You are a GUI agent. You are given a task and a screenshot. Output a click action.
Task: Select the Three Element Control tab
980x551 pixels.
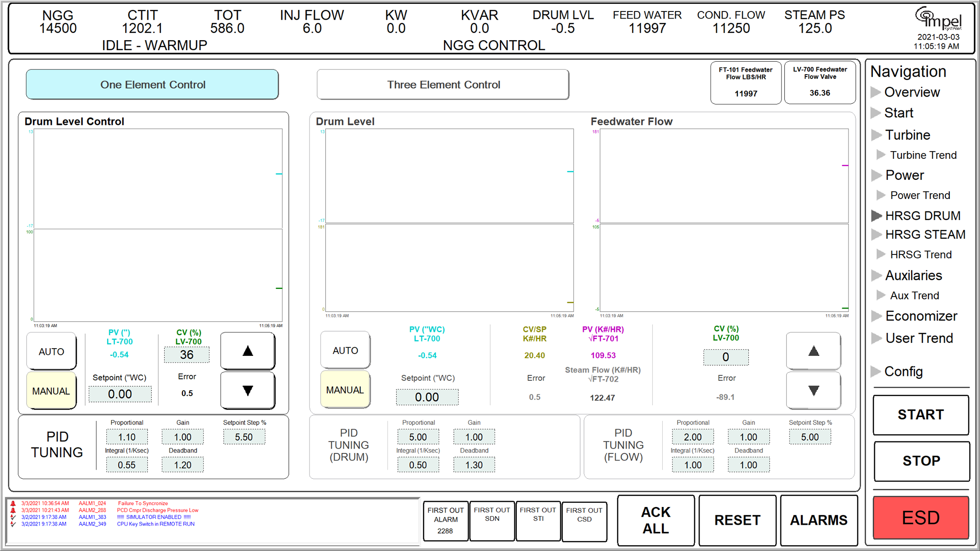(x=443, y=85)
